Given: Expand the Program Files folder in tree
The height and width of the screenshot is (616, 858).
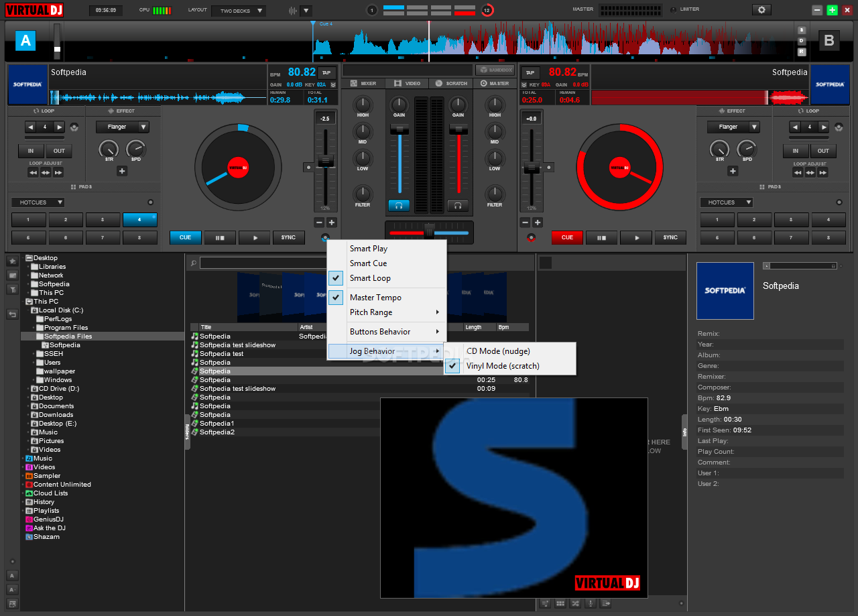Looking at the screenshot, I should [x=34, y=328].
